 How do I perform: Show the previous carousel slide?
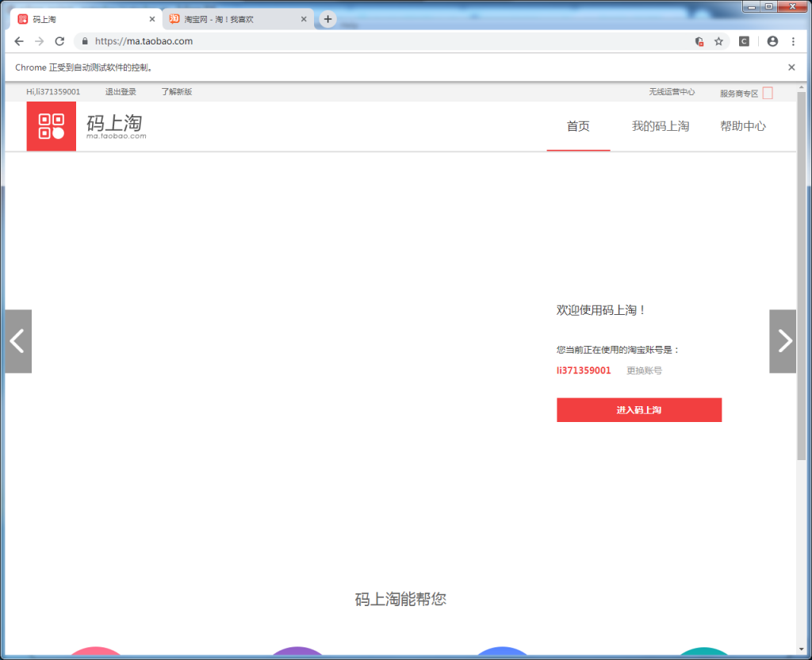click(18, 341)
